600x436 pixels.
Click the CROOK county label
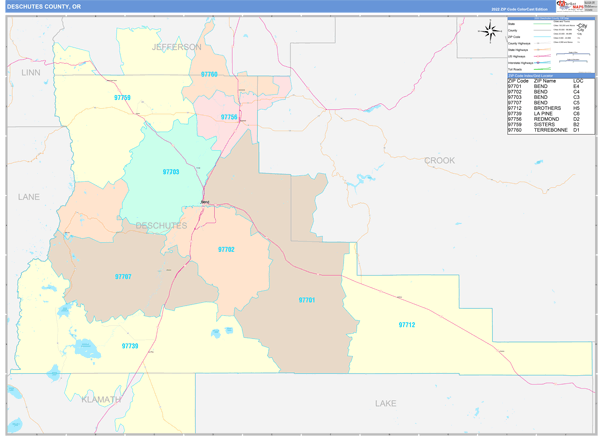point(439,160)
